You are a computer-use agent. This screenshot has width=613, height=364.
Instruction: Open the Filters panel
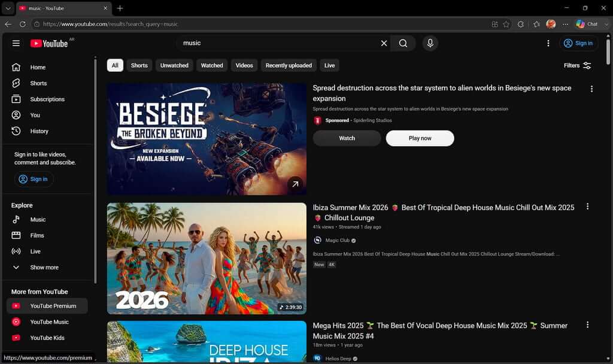point(578,66)
